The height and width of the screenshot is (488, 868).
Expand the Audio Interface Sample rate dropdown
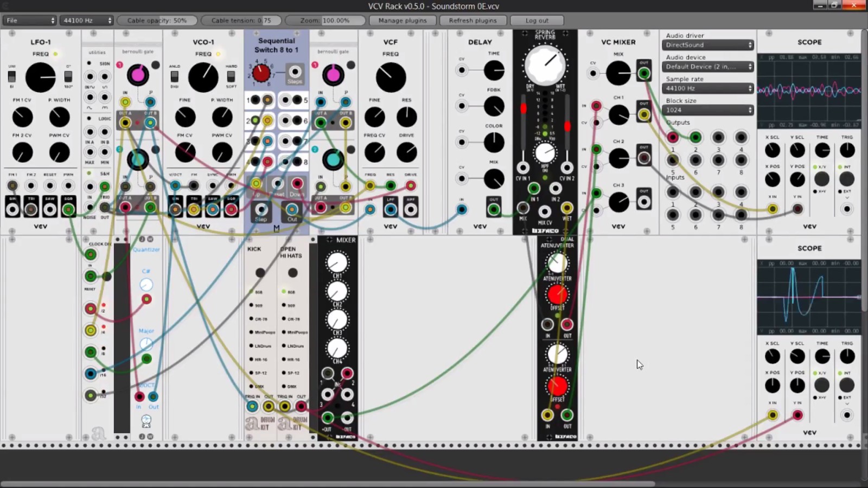point(707,88)
